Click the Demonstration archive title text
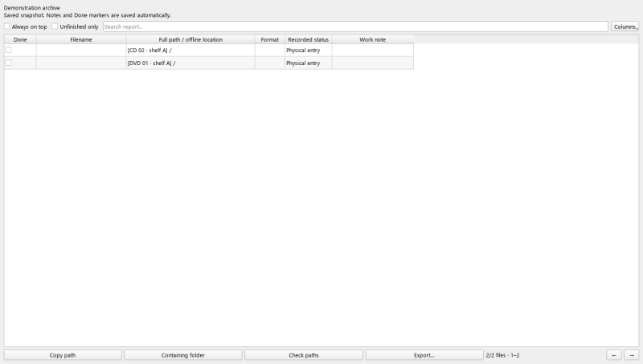643x364 pixels. pyautogui.click(x=31, y=8)
